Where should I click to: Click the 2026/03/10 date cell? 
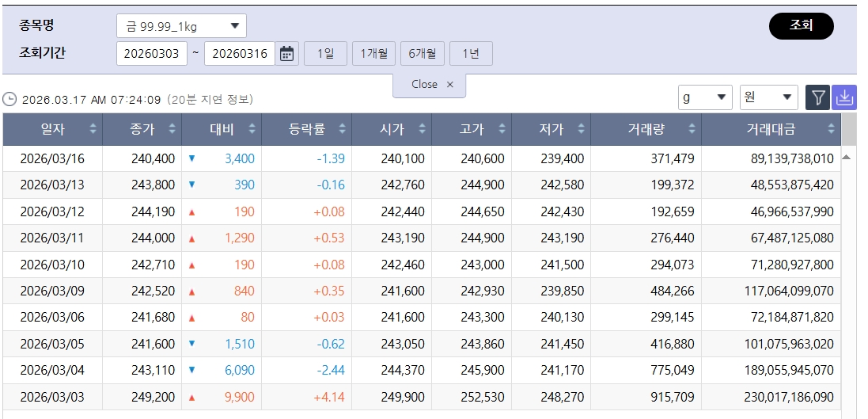point(52,265)
